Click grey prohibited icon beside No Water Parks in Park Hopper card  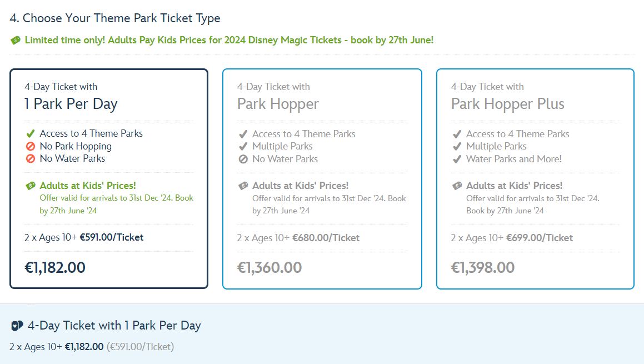pyautogui.click(x=243, y=159)
